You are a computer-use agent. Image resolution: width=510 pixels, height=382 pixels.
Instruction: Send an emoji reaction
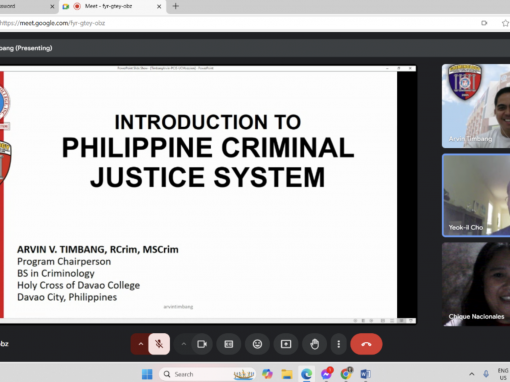click(x=257, y=344)
